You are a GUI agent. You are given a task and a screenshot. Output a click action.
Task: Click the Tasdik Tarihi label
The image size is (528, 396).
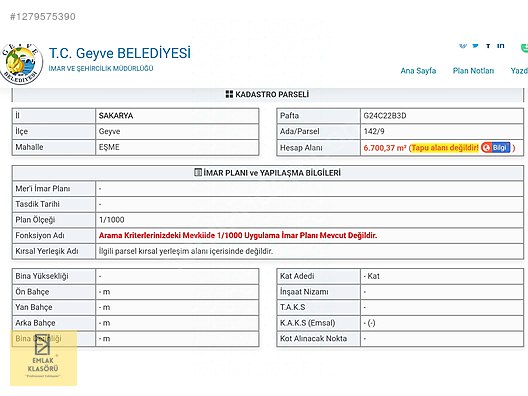37,204
